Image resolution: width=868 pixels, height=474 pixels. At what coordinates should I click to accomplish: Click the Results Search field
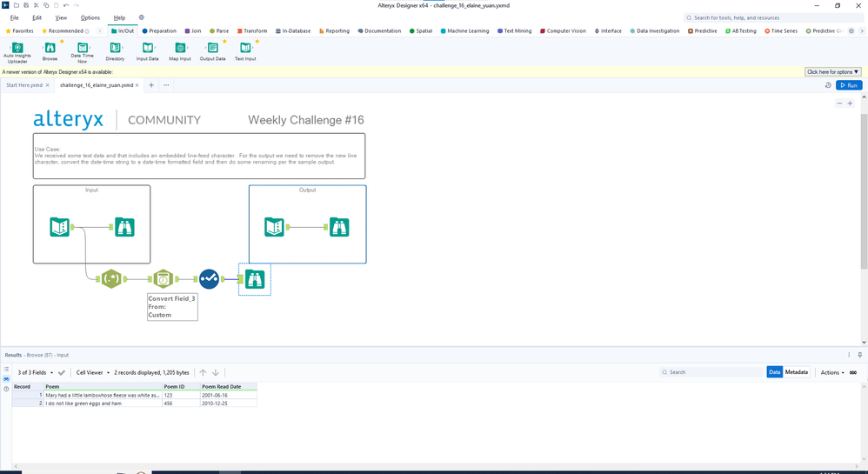pyautogui.click(x=711, y=372)
